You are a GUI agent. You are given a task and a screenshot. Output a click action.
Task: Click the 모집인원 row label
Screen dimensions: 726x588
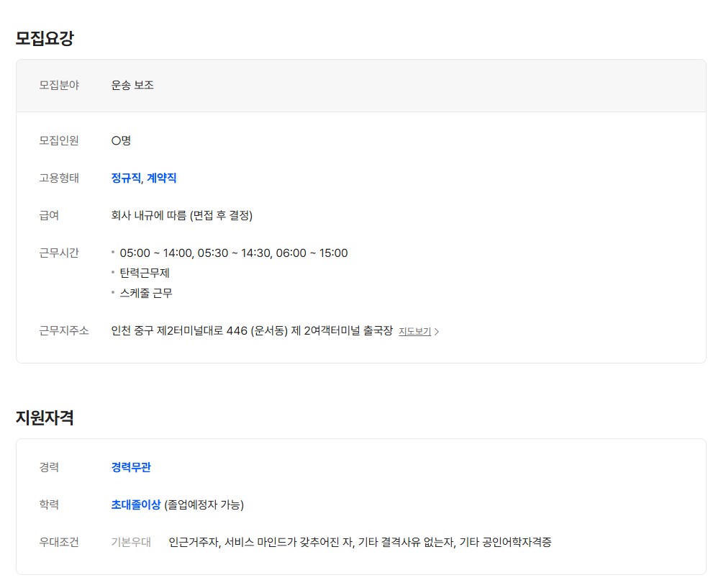tap(59, 140)
